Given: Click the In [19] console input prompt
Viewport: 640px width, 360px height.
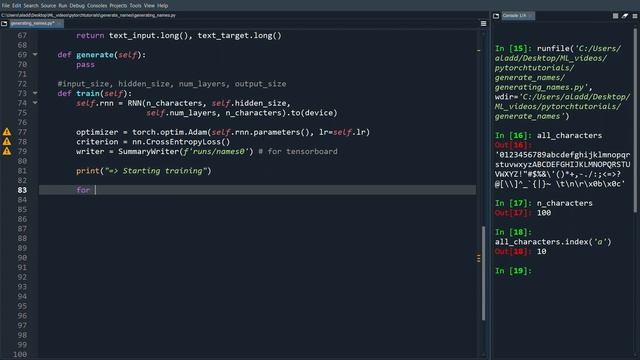Looking at the screenshot, I should click(513, 271).
